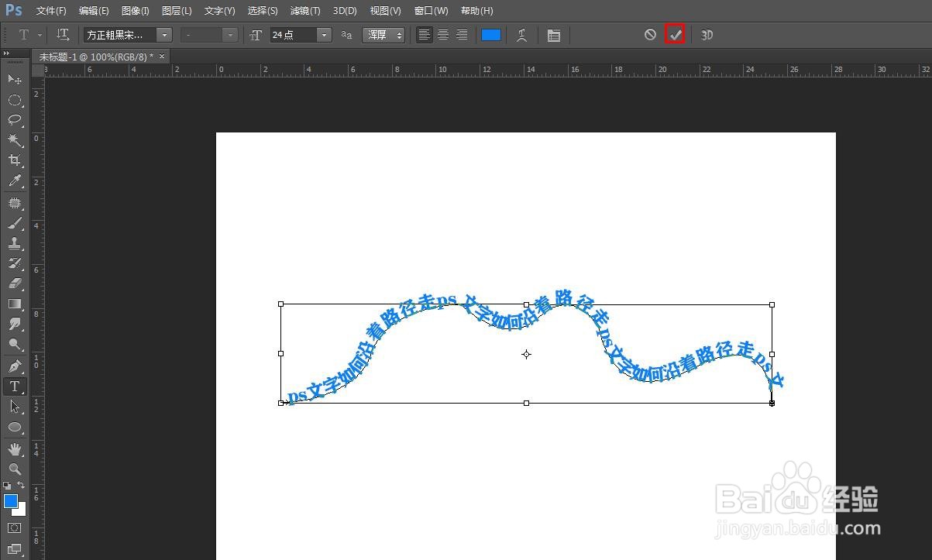Select the Elliptical Marquee tool
This screenshot has width=932, height=560.
tap(14, 100)
